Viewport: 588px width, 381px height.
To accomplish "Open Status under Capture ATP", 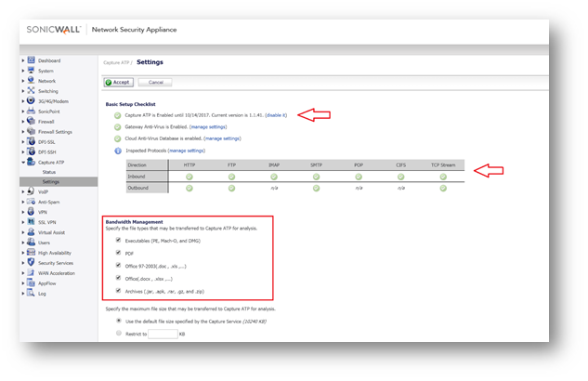I will point(48,172).
